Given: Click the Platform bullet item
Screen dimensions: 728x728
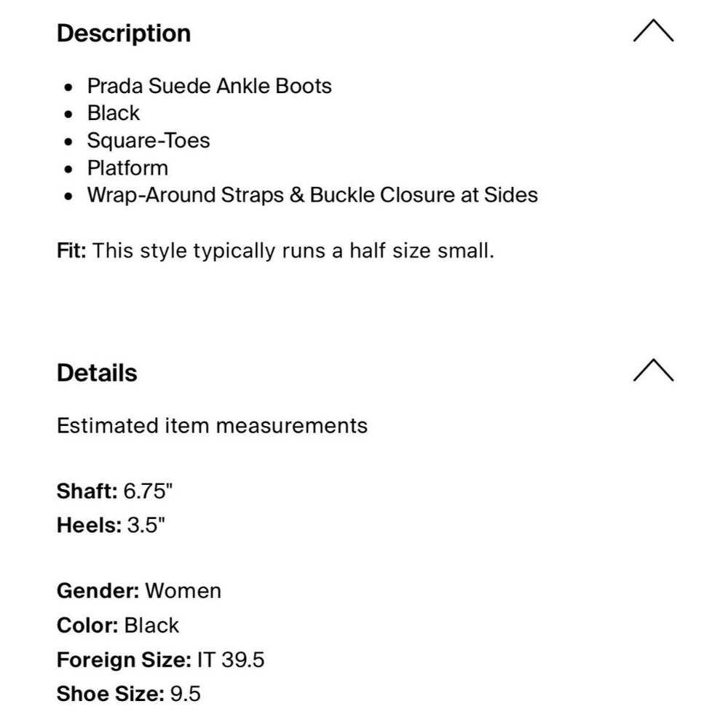Looking at the screenshot, I should [127, 167].
